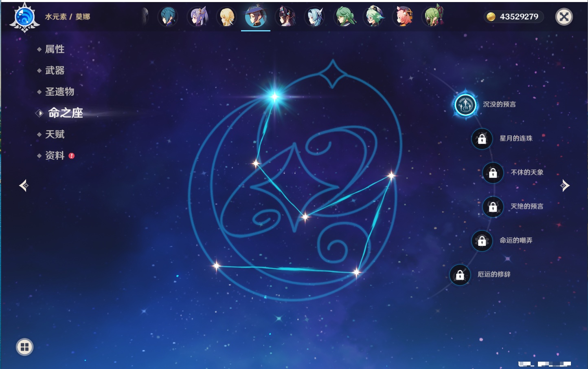Screen dimensions: 588x369
Task: Switch to Sucrose's mint-haired avatar
Action: point(374,17)
